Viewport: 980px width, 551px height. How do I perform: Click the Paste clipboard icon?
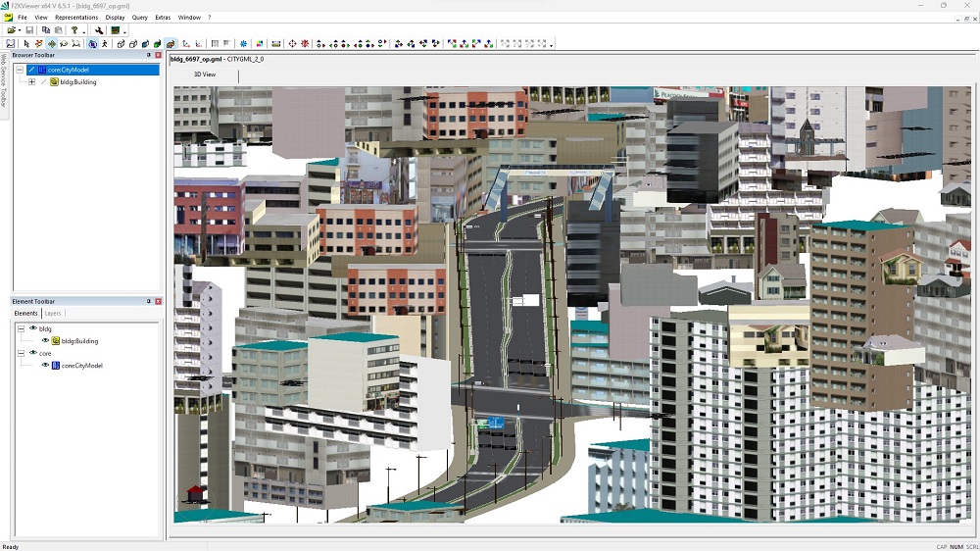point(58,30)
